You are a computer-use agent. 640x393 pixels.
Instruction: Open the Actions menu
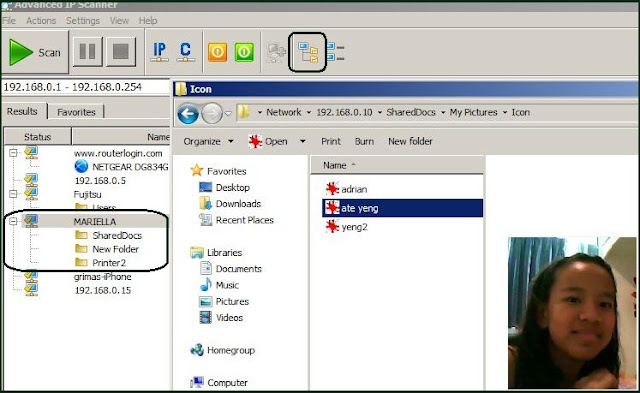point(41,20)
